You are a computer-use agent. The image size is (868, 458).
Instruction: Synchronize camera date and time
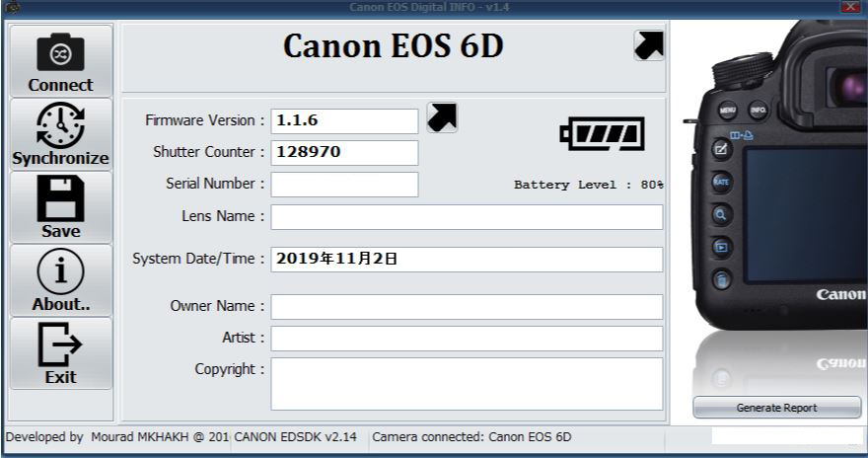tap(61, 134)
